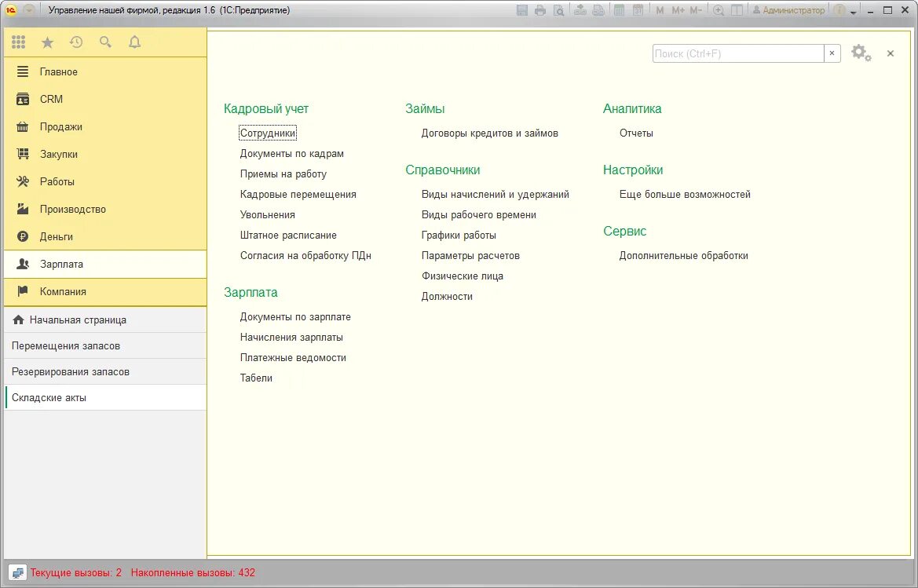Expand main menu arrow beside 1C logo
The width and height of the screenshot is (918, 588).
pos(28,10)
